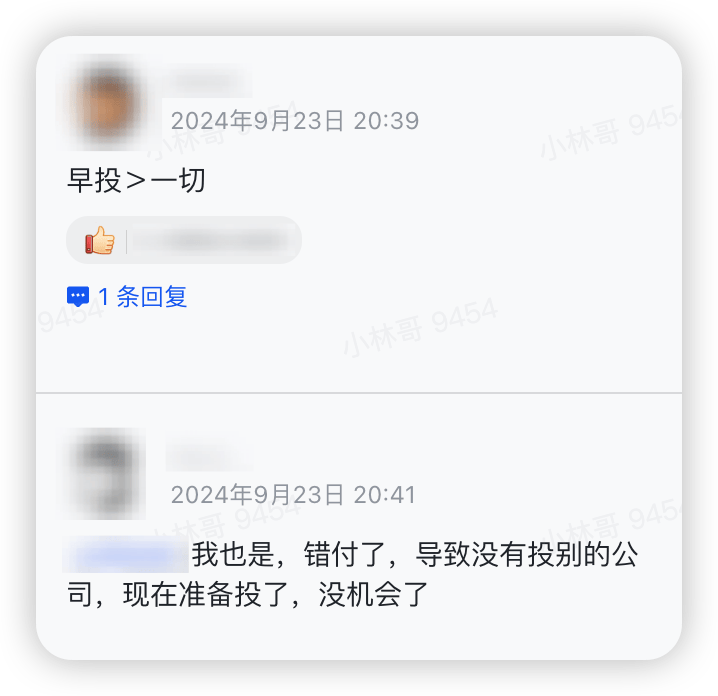Click the 2024年9月23日 20:39 timestamp
The width and height of the screenshot is (718, 696).
click(x=295, y=121)
